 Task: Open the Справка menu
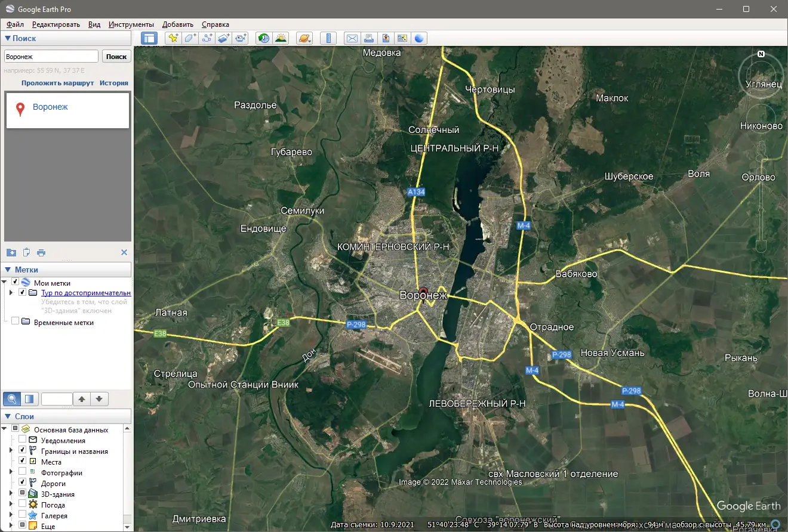(216, 24)
